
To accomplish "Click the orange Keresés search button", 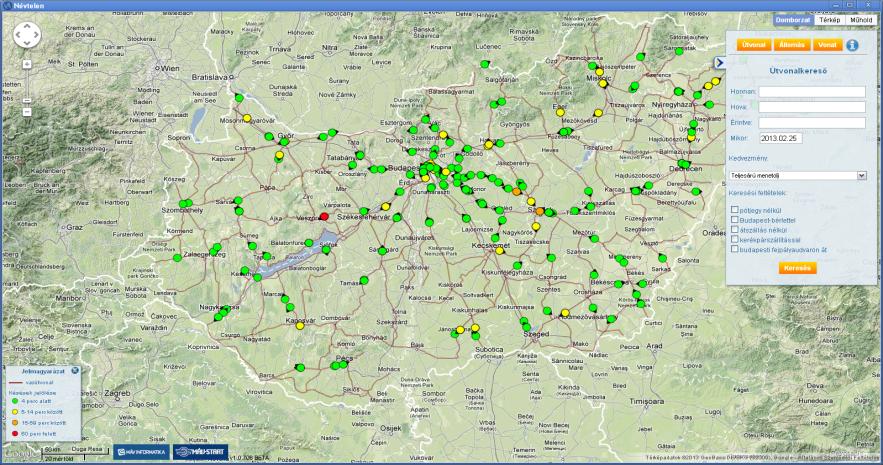I will 797,268.
